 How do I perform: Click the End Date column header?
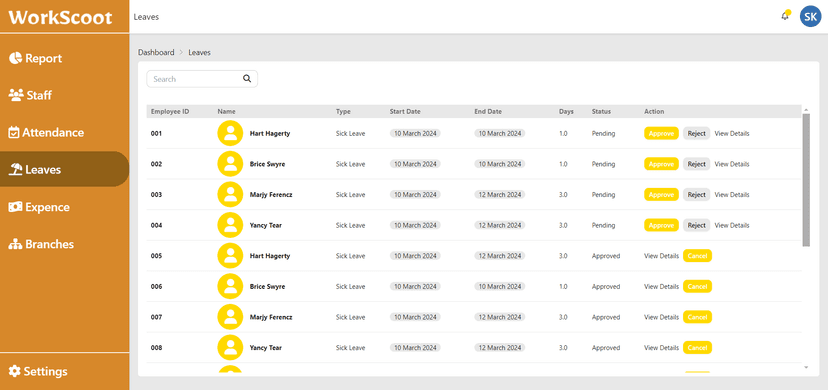coord(488,111)
